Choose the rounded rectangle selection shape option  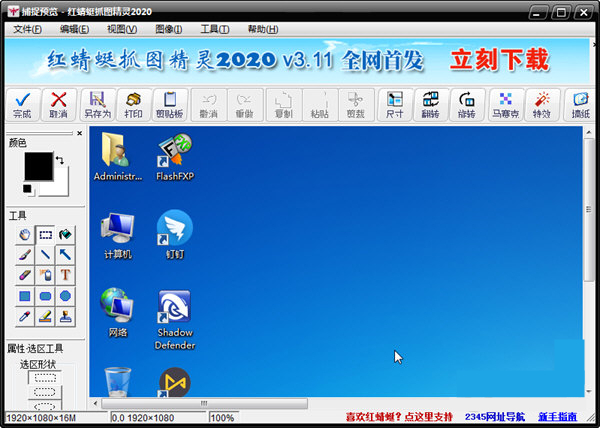point(45,393)
